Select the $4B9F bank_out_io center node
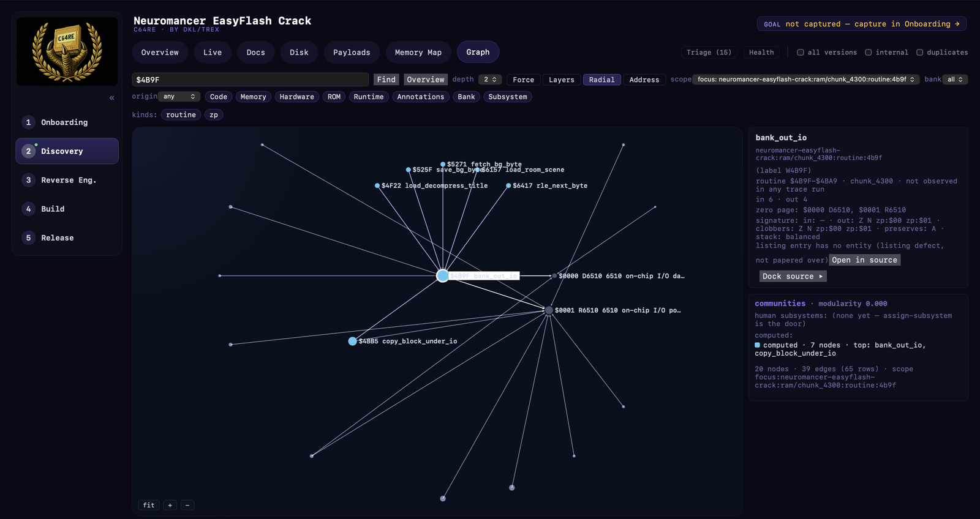Viewport: 980px width, 519px height. [x=442, y=276]
